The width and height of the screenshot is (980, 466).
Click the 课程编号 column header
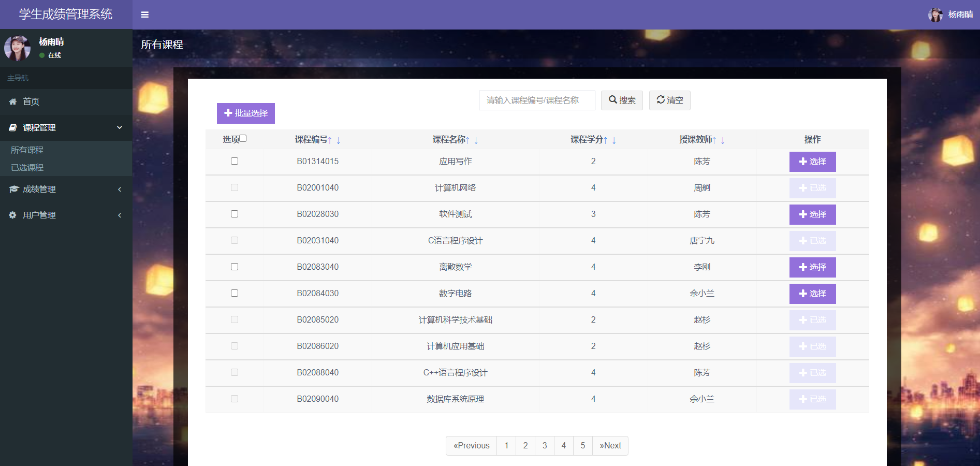(x=311, y=139)
